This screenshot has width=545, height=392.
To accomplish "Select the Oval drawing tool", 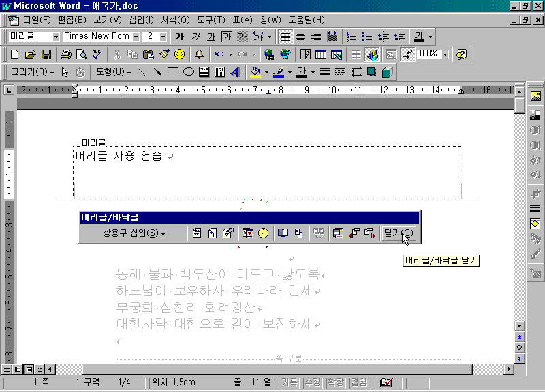I will 189,72.
